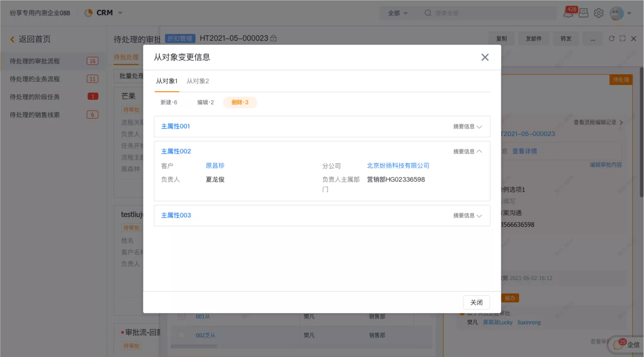This screenshot has width=644, height=357.
Task: Click 编辑审批内容 link
Action: click(606, 165)
